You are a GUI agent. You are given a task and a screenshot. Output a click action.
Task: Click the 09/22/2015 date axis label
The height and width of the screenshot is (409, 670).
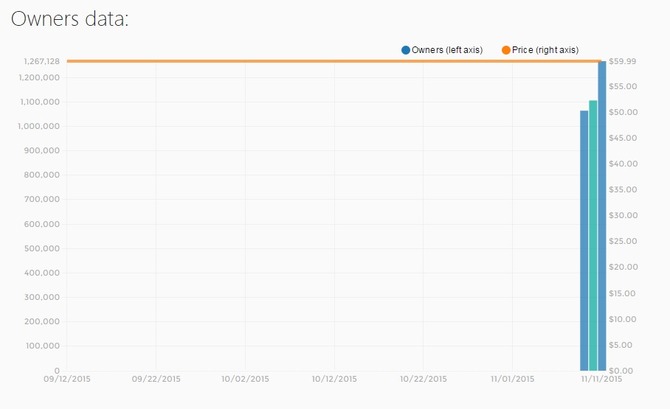156,379
